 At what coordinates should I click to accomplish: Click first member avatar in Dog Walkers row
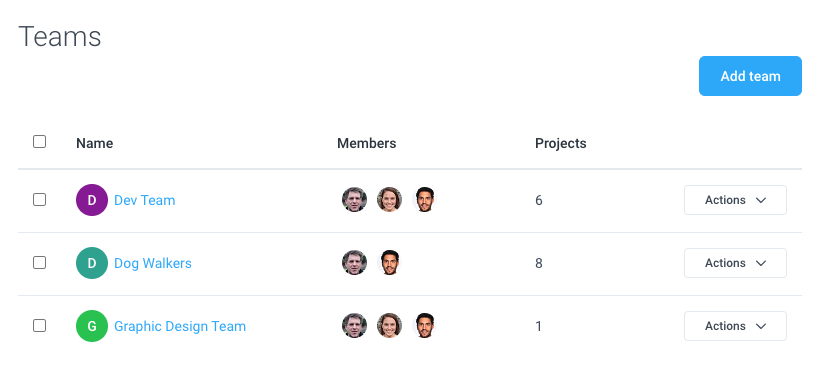tap(355, 262)
